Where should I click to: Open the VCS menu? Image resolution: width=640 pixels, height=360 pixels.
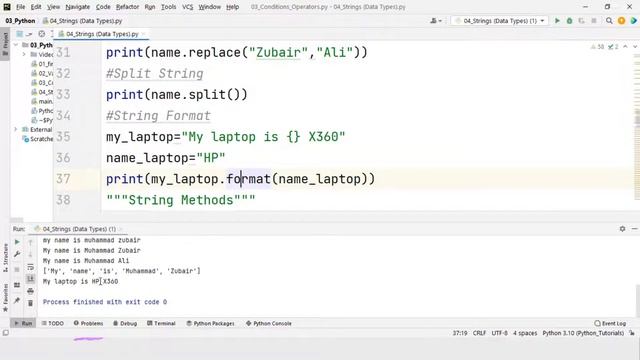click(187, 7)
